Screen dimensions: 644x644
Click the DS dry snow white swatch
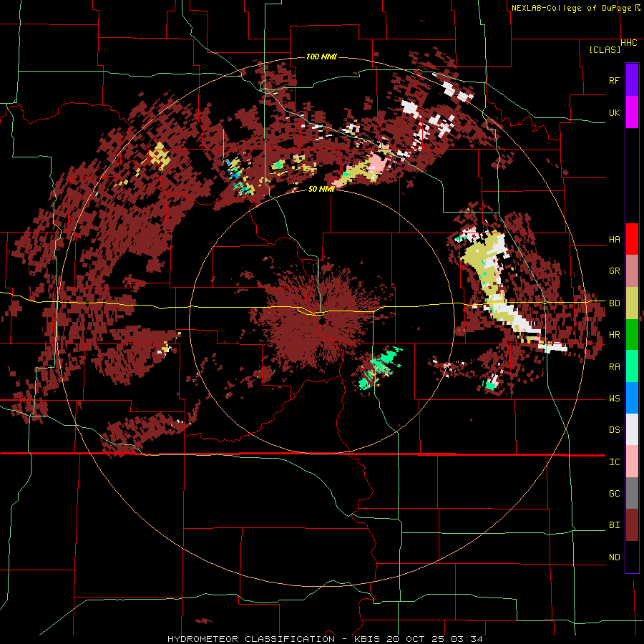click(632, 429)
